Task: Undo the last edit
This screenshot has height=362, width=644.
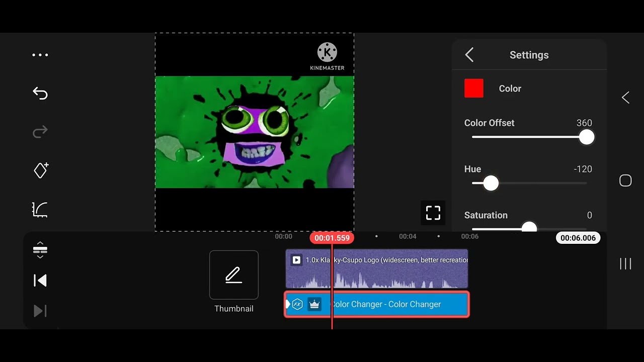Action: pos(40,93)
